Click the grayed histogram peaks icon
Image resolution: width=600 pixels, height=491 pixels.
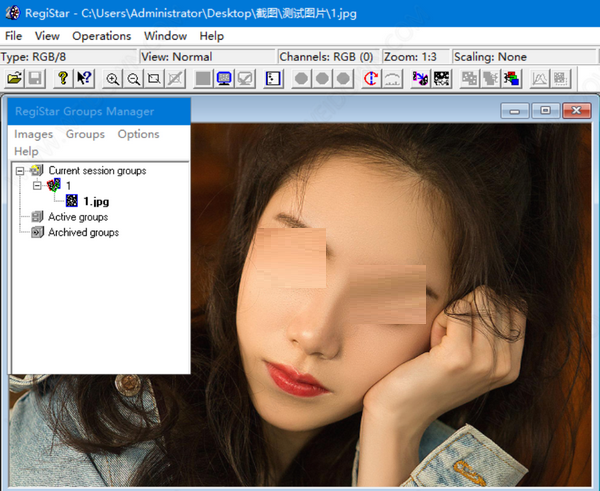click(x=540, y=79)
